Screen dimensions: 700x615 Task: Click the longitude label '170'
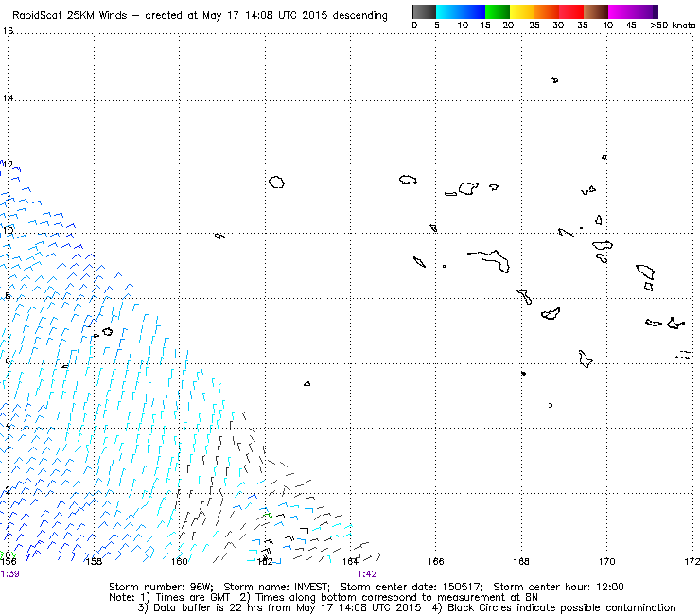(x=606, y=561)
